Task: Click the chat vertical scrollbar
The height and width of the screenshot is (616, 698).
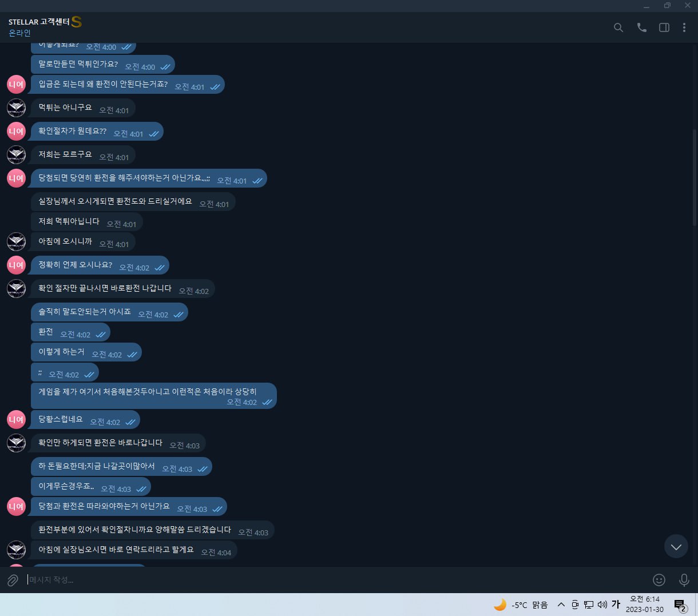Action: [695, 177]
